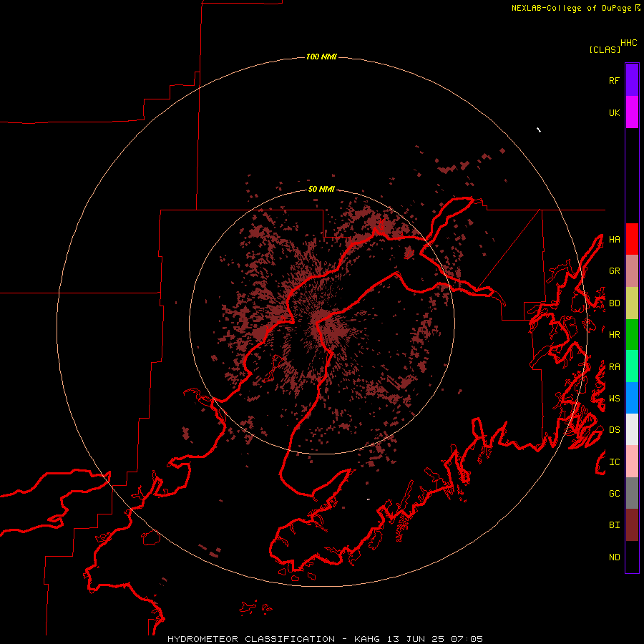The height and width of the screenshot is (644, 644).
Task: Click the HA legend label
Action: click(614, 239)
